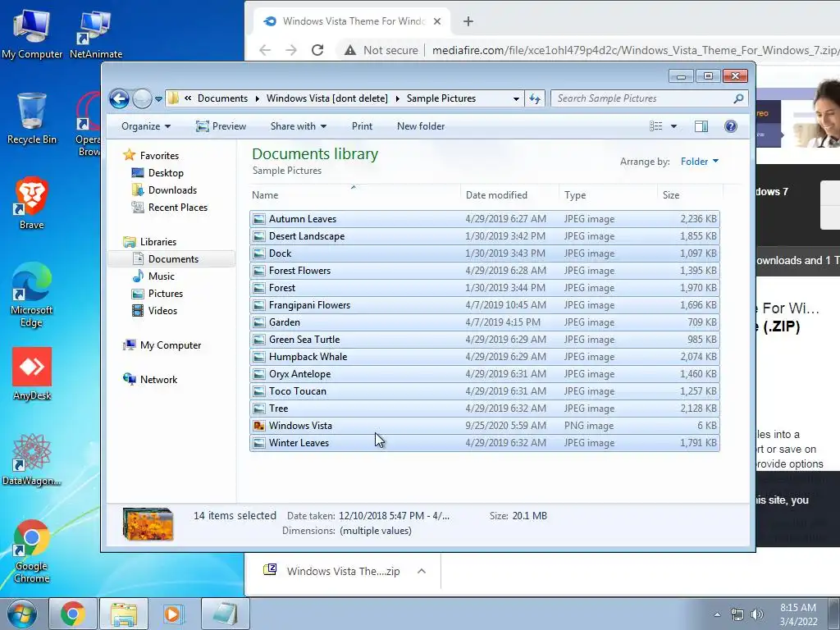This screenshot has height=630, width=840.
Task: Select the Frangipani Flowers file
Action: [484, 305]
